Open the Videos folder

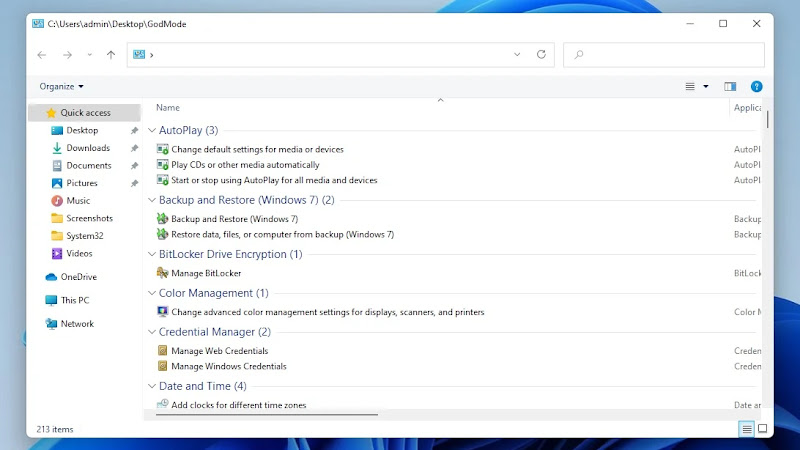pyautogui.click(x=79, y=253)
